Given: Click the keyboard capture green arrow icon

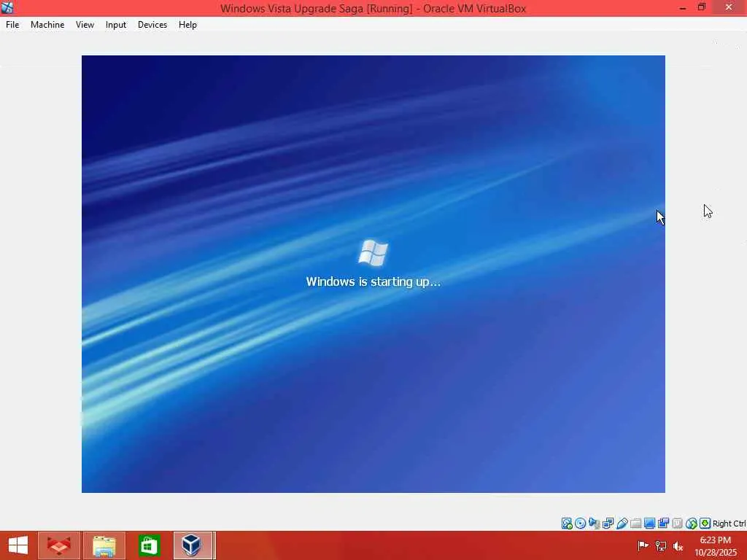Looking at the screenshot, I should [705, 524].
